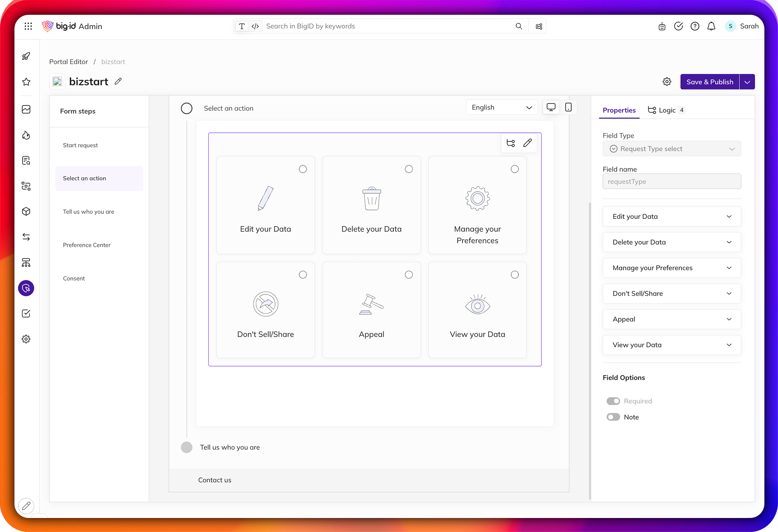Open the help question mark icon
Image resolution: width=778 pixels, height=532 pixels.
coord(695,26)
